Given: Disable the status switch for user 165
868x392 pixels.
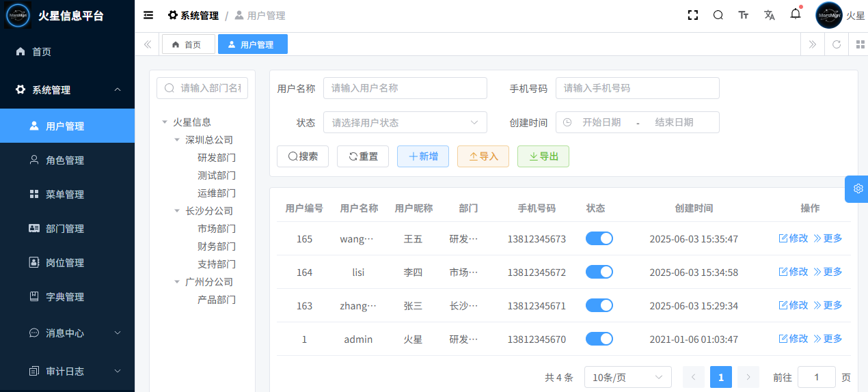Looking at the screenshot, I should [x=599, y=238].
